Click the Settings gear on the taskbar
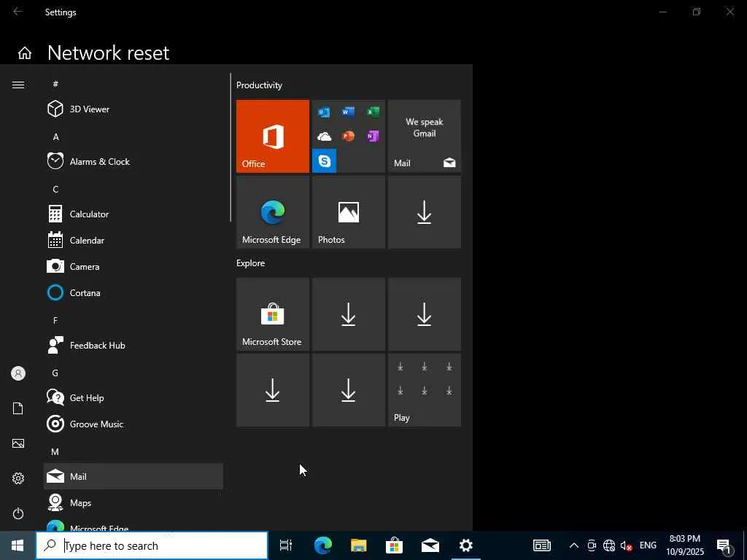Viewport: 747px width, 560px height. tap(466, 545)
